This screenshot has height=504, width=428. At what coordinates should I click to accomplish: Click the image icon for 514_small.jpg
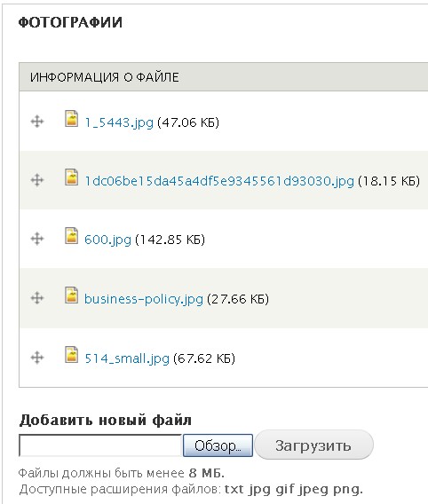(x=71, y=354)
